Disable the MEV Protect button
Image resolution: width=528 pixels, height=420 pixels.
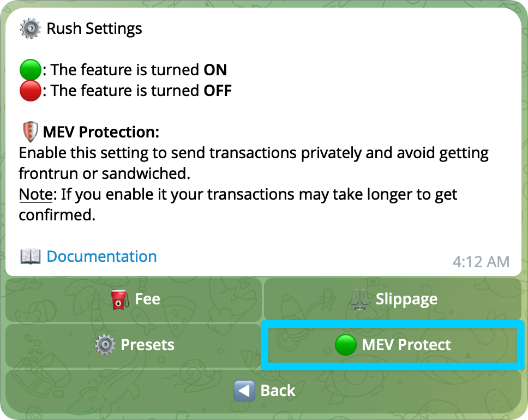(x=393, y=345)
